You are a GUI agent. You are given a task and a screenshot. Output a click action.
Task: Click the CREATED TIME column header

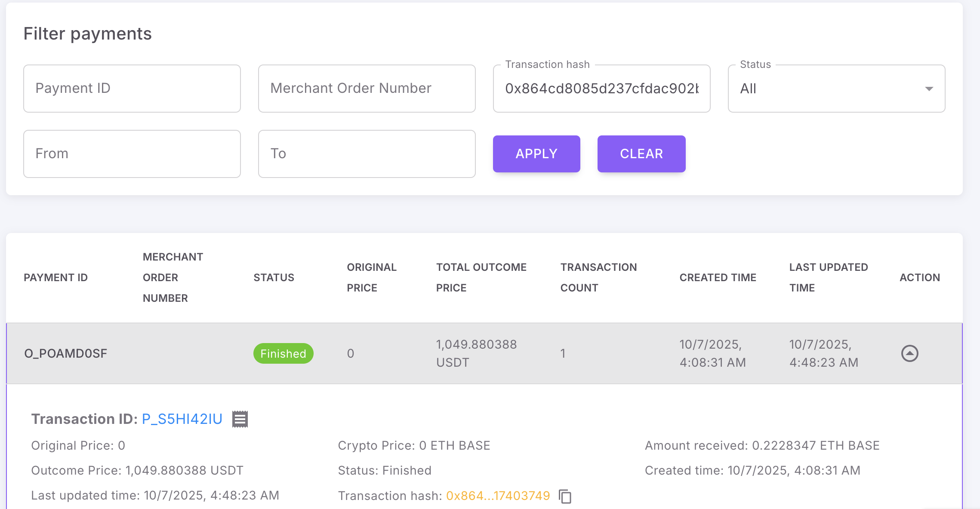coord(718,277)
